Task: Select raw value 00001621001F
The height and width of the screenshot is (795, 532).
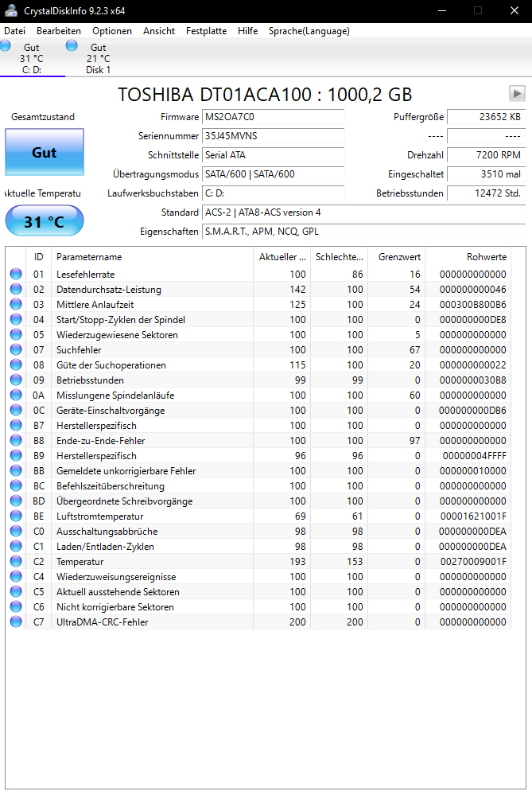Action: (x=472, y=516)
